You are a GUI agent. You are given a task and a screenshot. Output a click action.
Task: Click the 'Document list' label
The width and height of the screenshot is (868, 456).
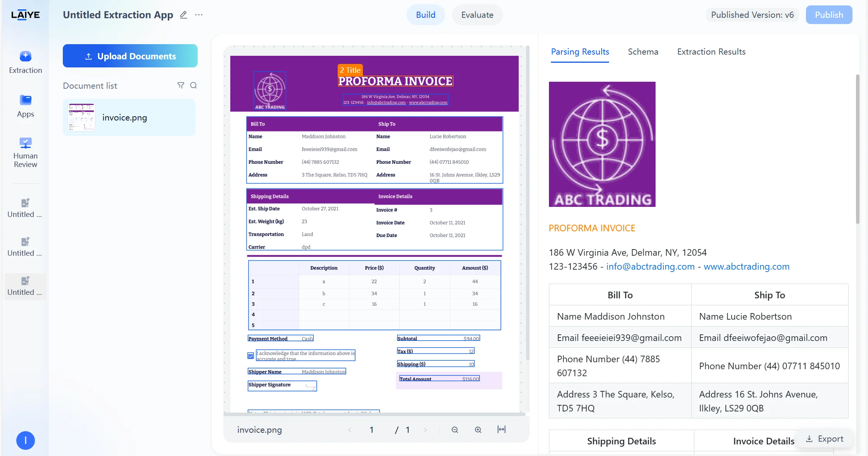(90, 86)
